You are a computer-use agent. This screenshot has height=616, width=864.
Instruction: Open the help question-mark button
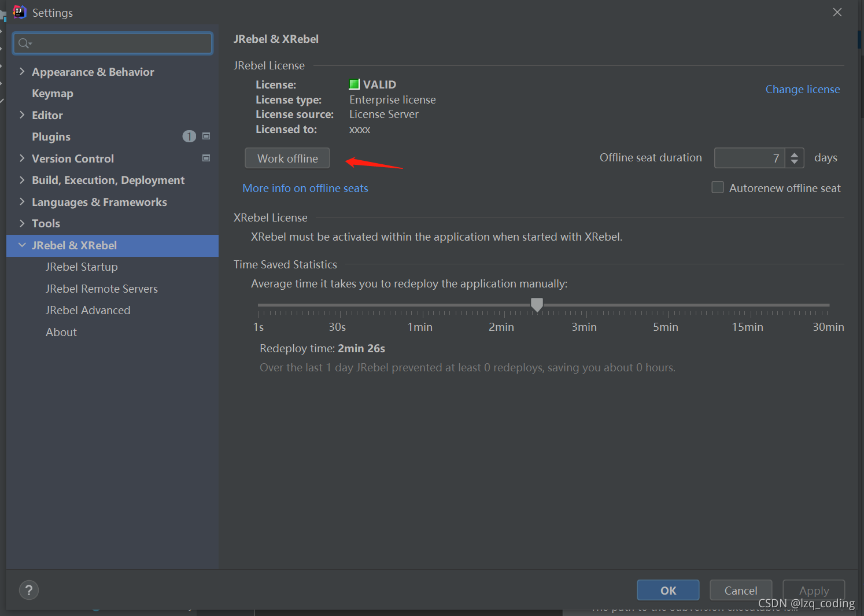click(29, 590)
